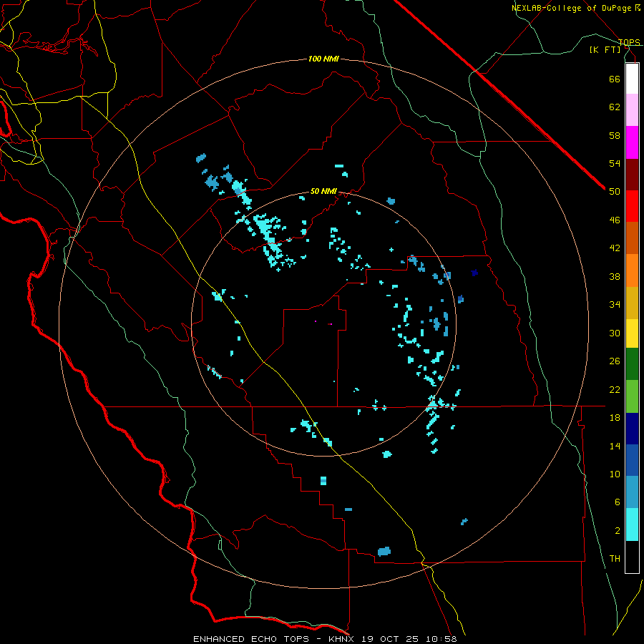Click the 30 value on the legend
This screenshot has width=644, height=644.
pyautogui.click(x=615, y=333)
